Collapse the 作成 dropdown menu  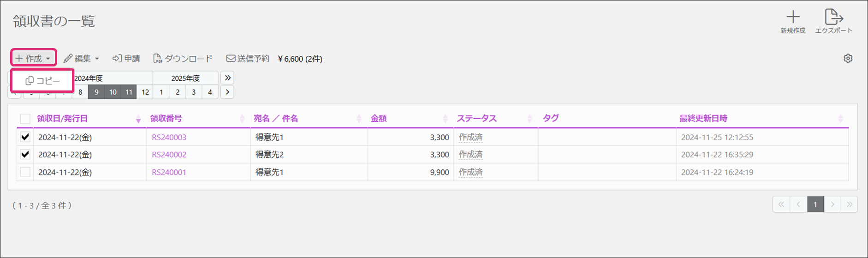pos(33,59)
